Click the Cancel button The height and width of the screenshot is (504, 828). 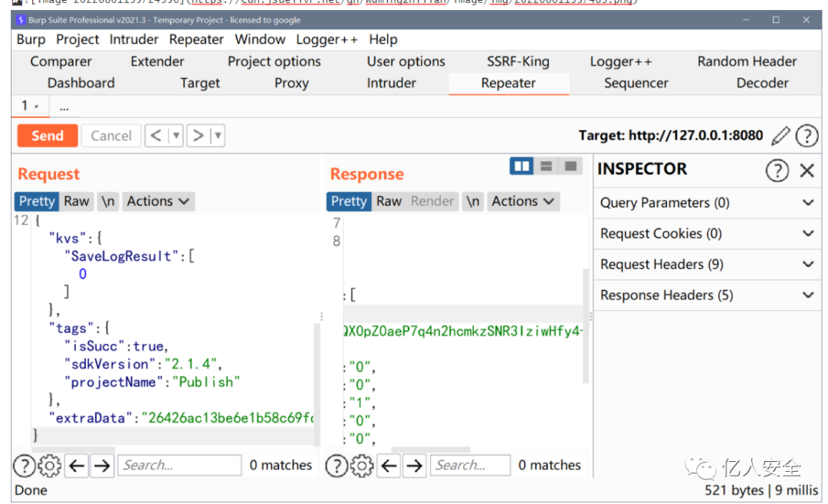pos(111,136)
